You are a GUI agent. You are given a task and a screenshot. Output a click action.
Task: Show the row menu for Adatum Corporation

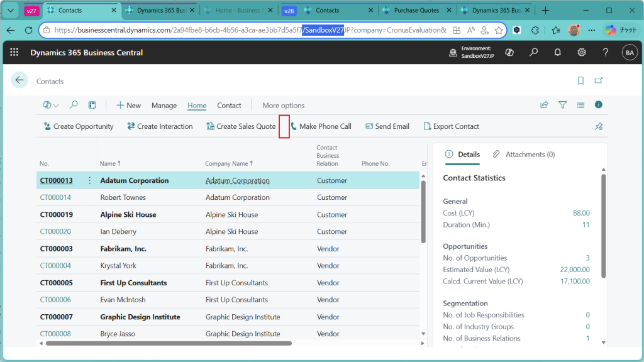click(89, 180)
